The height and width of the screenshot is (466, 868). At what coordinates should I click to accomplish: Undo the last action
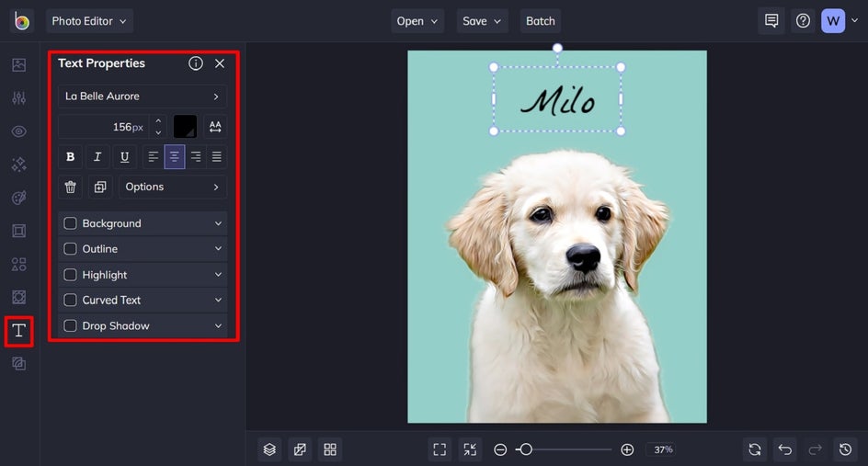pos(785,449)
